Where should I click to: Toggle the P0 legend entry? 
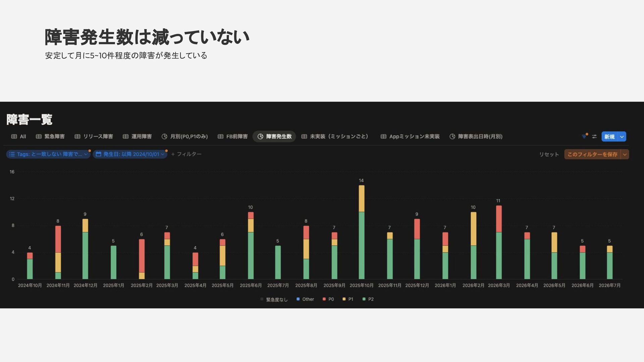(328, 299)
